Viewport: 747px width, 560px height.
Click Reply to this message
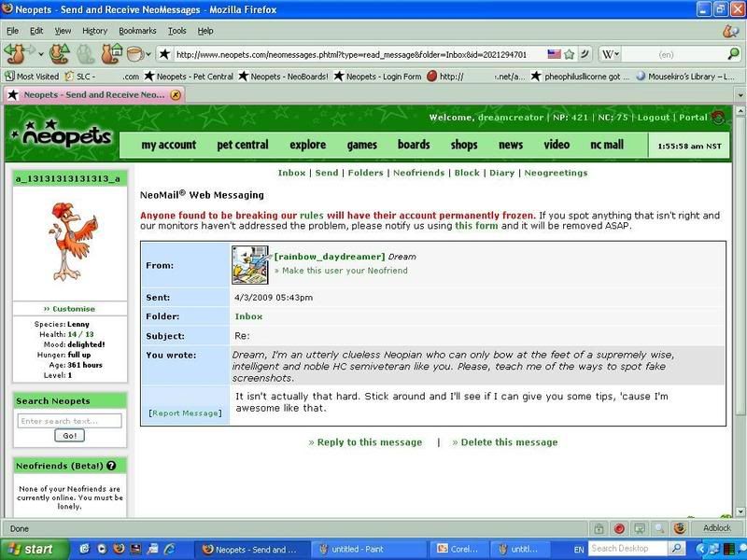click(365, 442)
